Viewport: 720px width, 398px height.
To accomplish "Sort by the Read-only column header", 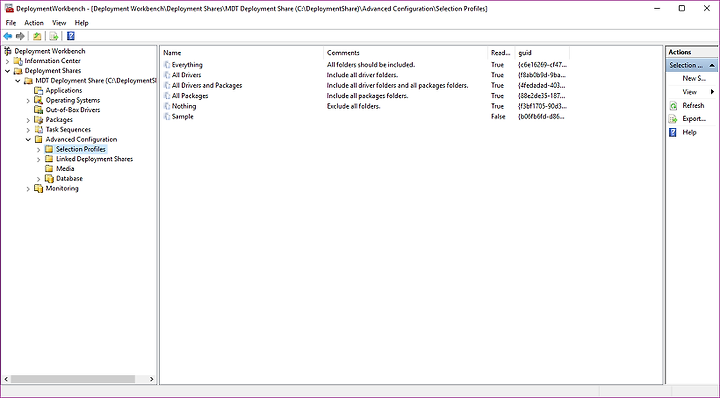I will tap(501, 53).
